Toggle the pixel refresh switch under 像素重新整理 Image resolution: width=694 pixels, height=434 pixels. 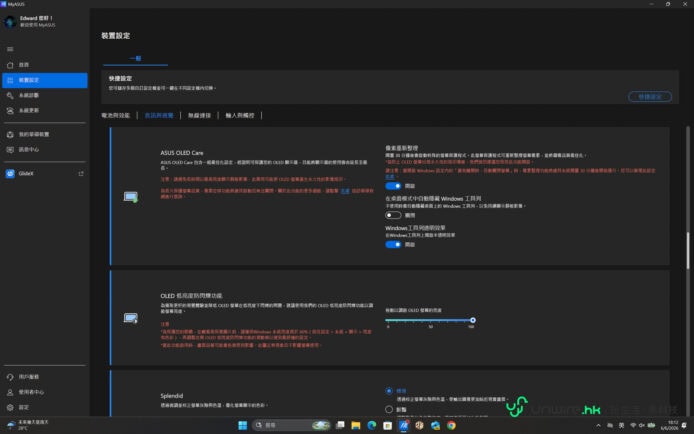click(393, 186)
